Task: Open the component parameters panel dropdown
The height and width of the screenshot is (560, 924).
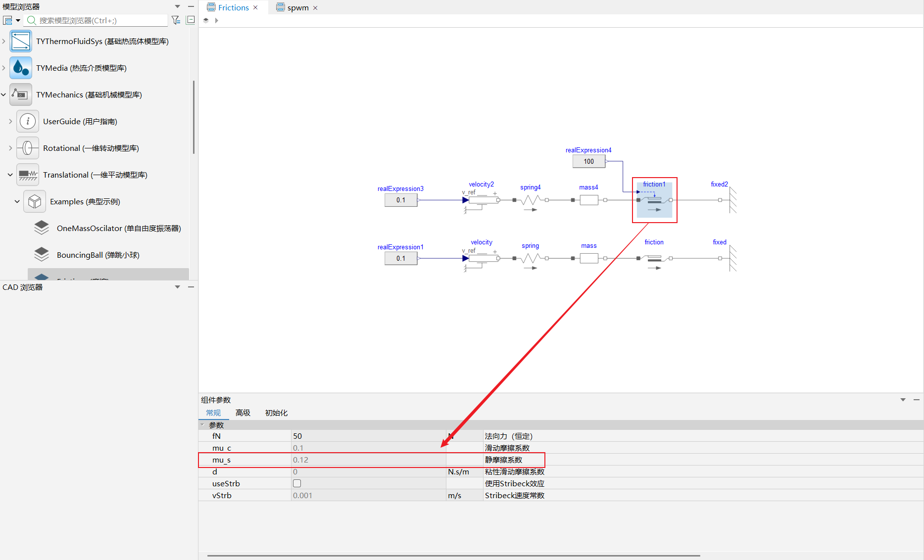Action: tap(903, 400)
